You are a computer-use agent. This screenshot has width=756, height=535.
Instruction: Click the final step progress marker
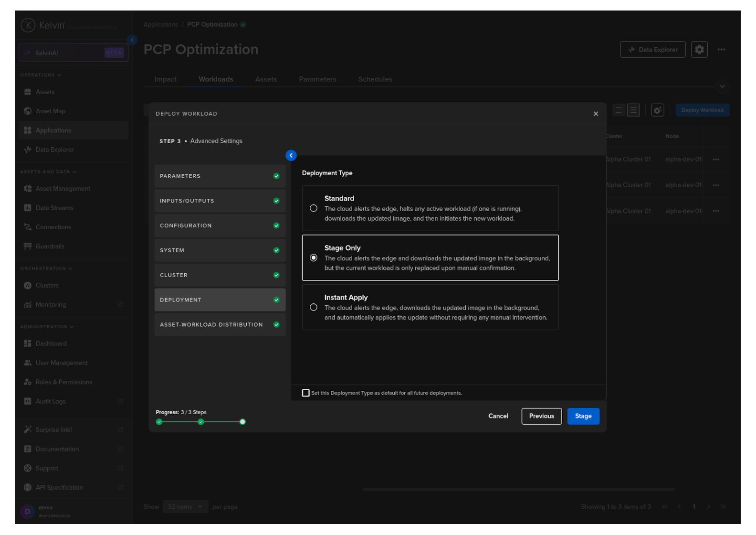pyautogui.click(x=242, y=422)
